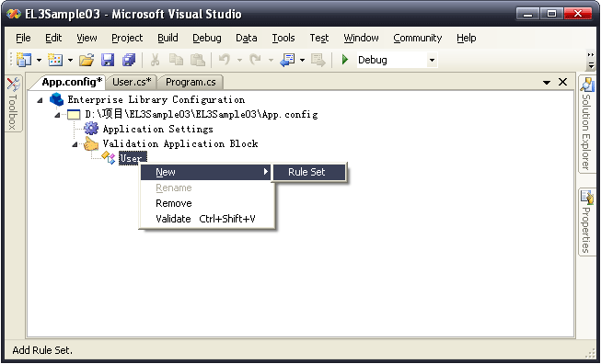Viewport: 601px width, 364px height.
Task: Open the View menu
Action: [87, 38]
